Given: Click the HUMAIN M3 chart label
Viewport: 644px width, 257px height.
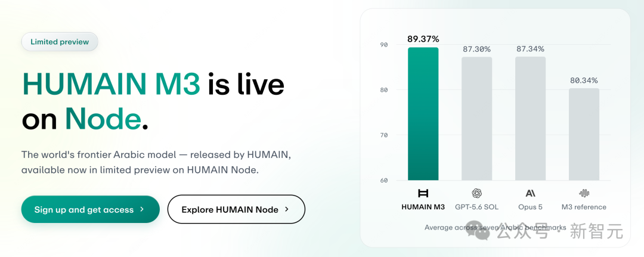Looking at the screenshot, I should [x=423, y=207].
